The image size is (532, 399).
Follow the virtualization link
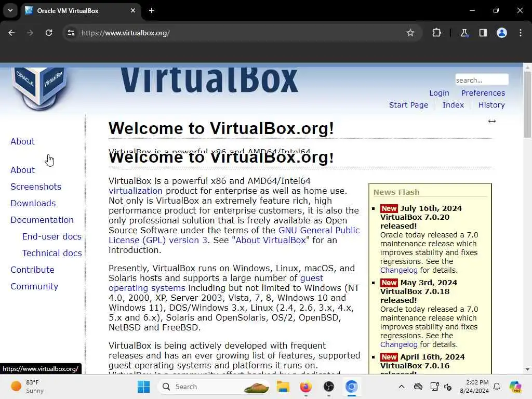136,191
